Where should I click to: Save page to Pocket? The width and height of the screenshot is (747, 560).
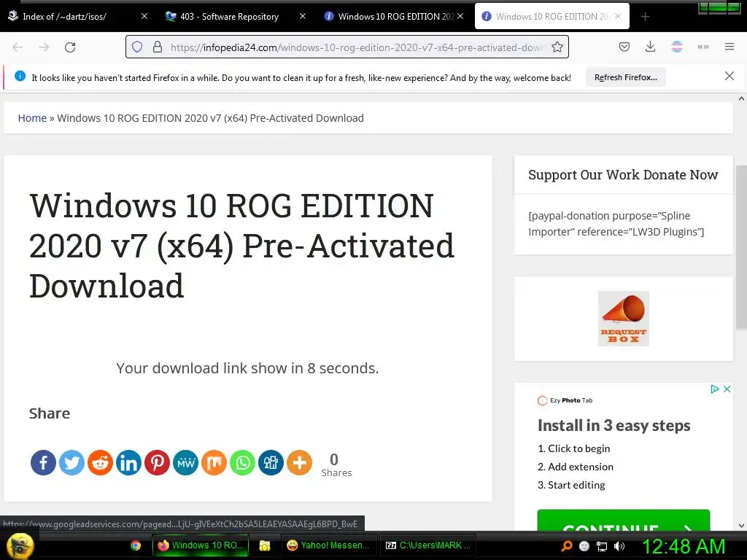(624, 47)
